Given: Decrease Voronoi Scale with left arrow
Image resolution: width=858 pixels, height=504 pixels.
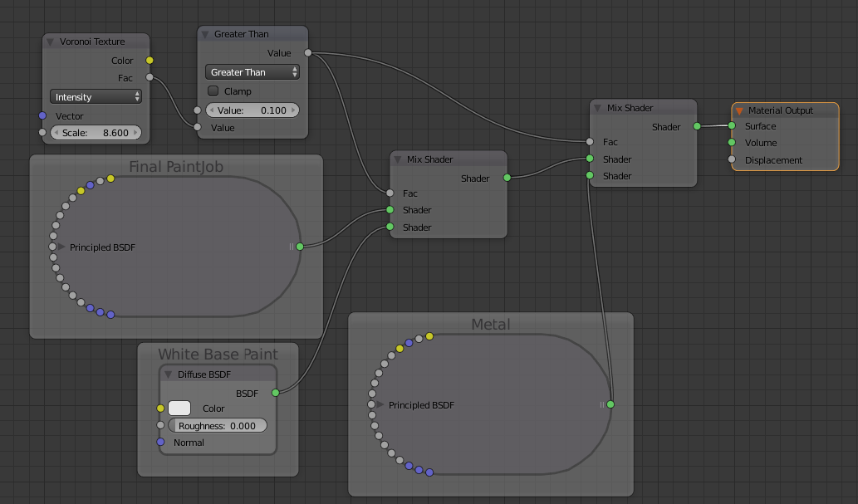Looking at the screenshot, I should [x=56, y=132].
